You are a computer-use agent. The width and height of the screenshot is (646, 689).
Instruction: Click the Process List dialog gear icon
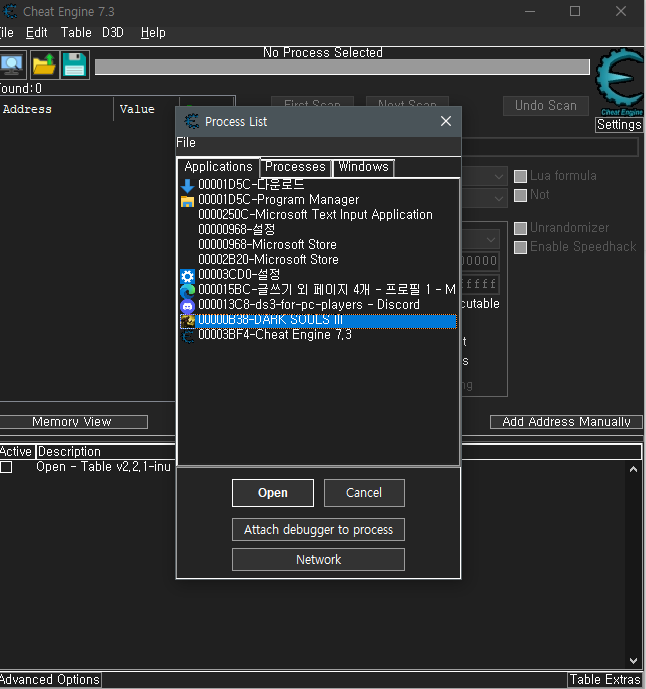[x=192, y=121]
